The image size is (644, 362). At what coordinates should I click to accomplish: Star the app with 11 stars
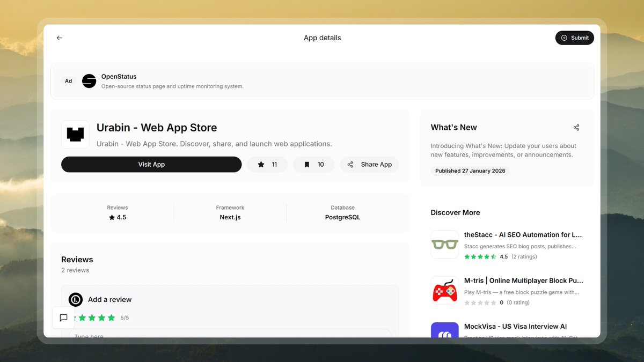coord(267,165)
